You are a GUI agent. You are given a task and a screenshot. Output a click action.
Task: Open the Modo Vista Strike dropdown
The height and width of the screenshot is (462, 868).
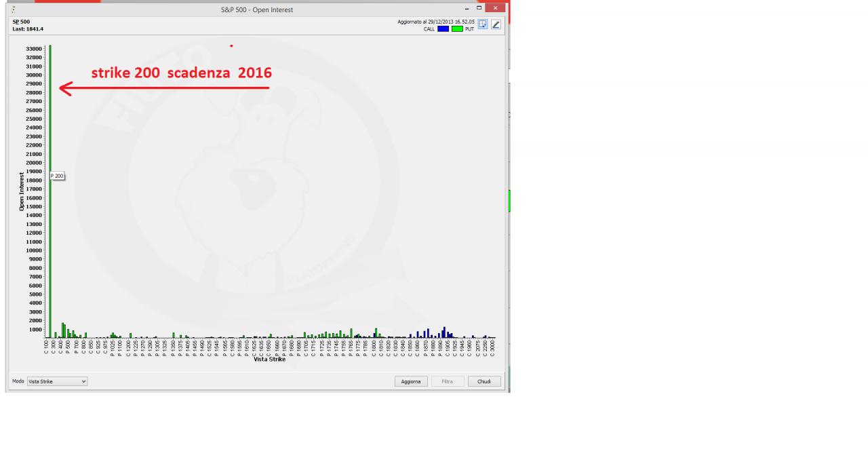point(57,381)
